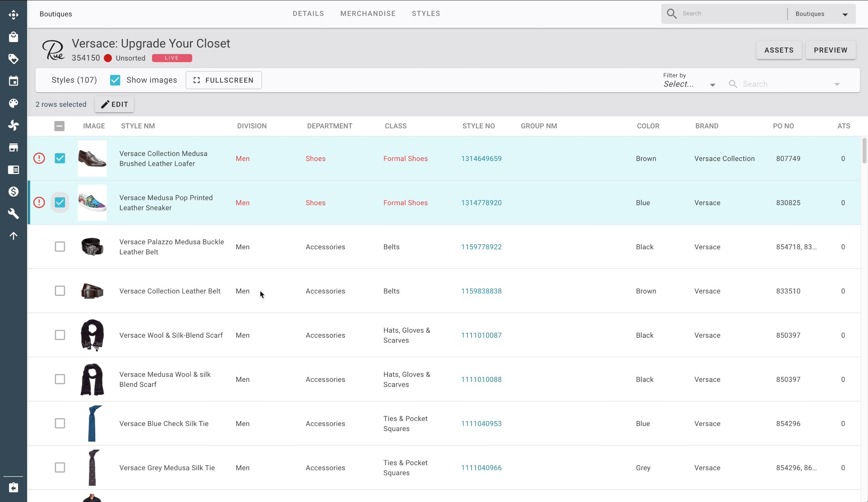Click the warning icon on Sneaker row
Screen dimensions: 868x502
(39, 202)
